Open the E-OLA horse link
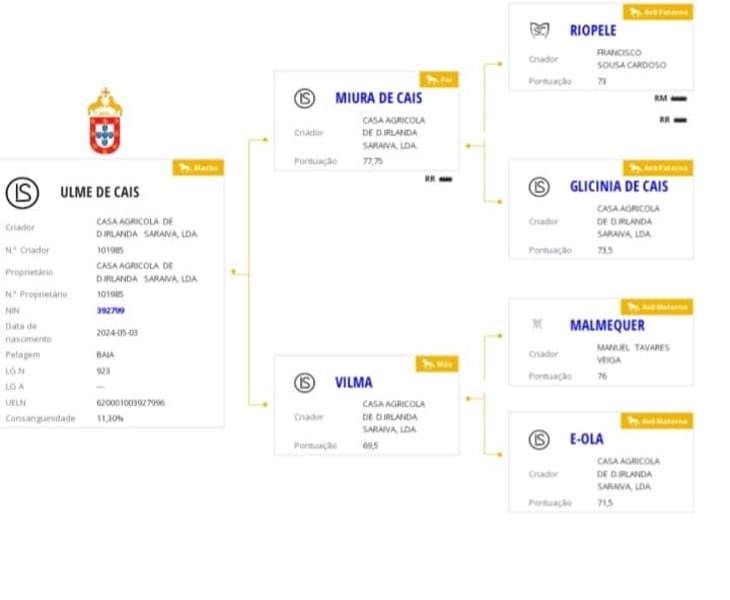This screenshot has height=600, width=730. coord(587,439)
